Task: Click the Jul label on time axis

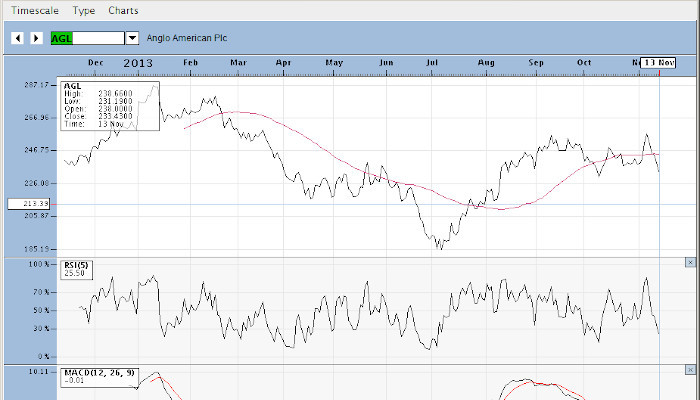Action: click(x=434, y=62)
